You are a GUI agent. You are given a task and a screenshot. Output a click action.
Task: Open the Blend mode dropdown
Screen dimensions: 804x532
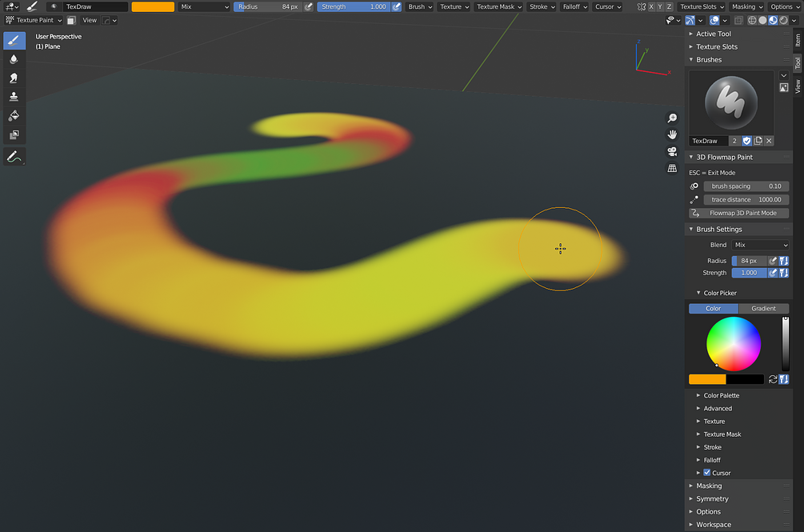click(760, 245)
